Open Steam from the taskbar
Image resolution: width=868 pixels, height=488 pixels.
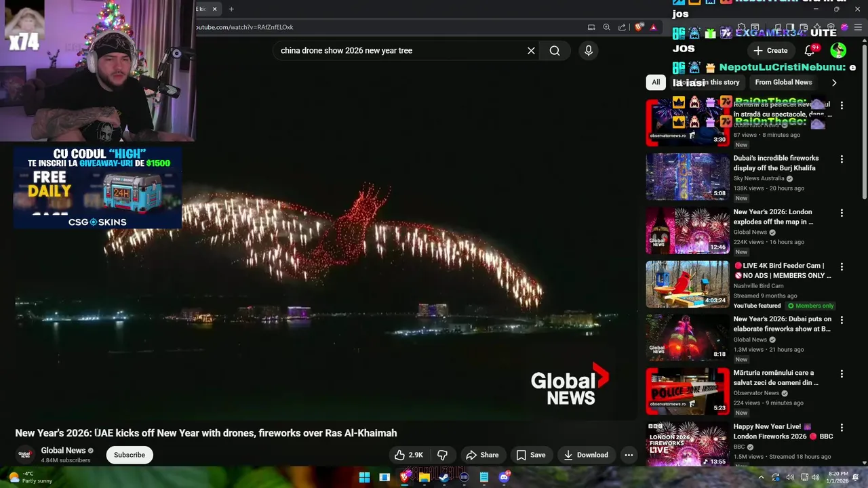tap(443, 477)
